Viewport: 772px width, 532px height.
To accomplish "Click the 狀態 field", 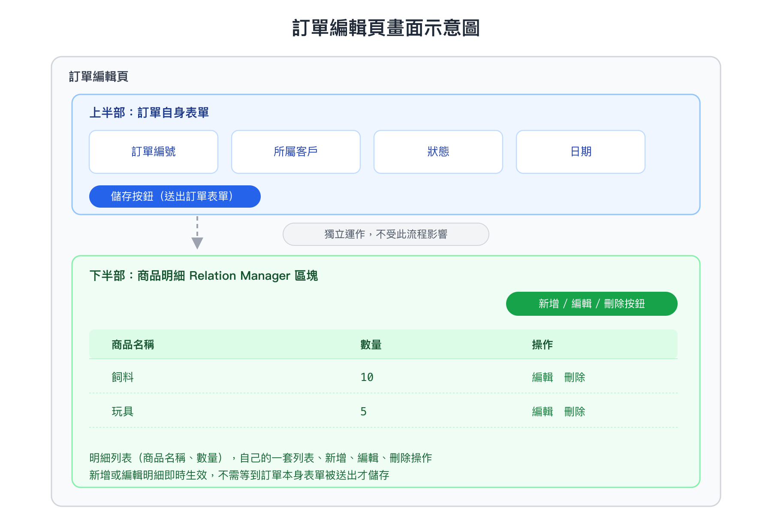I will click(438, 152).
